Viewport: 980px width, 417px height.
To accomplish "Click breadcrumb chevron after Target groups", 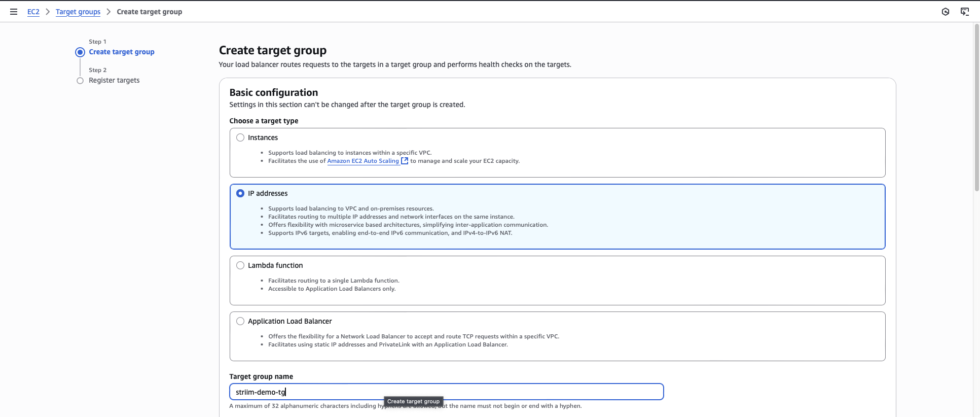I will coord(108,12).
